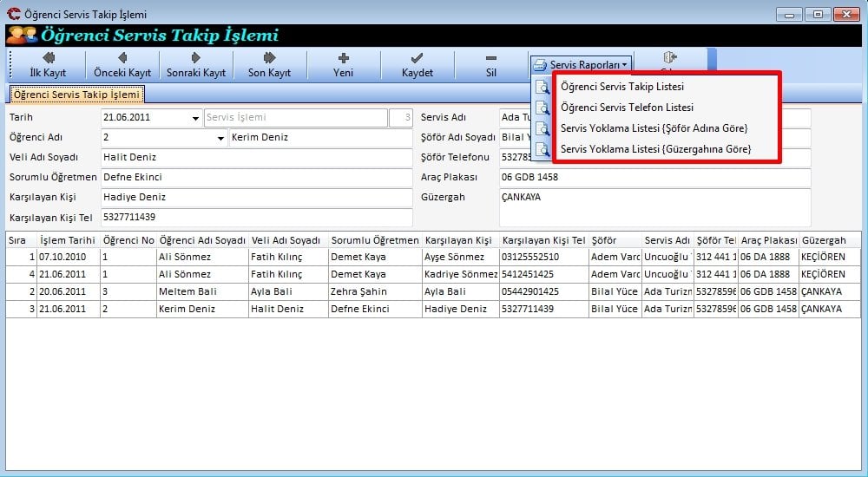
Task: Open the Servis Raporları dropdown
Action: pyautogui.click(x=581, y=65)
